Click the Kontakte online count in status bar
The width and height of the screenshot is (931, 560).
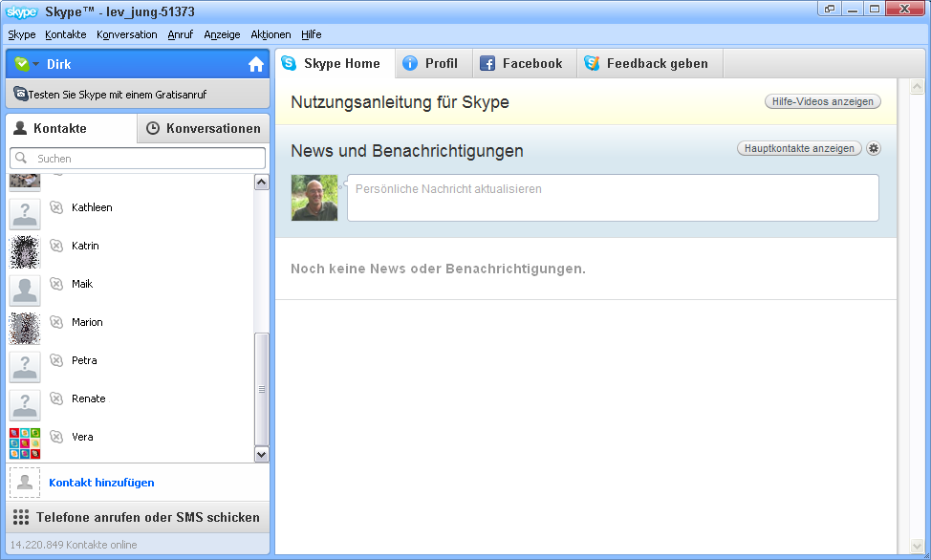pos(74,545)
